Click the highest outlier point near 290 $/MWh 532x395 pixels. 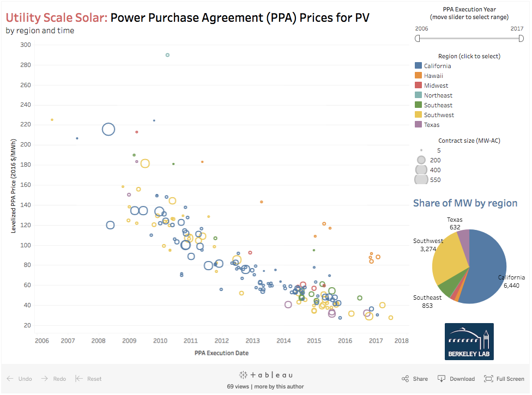[x=167, y=54]
